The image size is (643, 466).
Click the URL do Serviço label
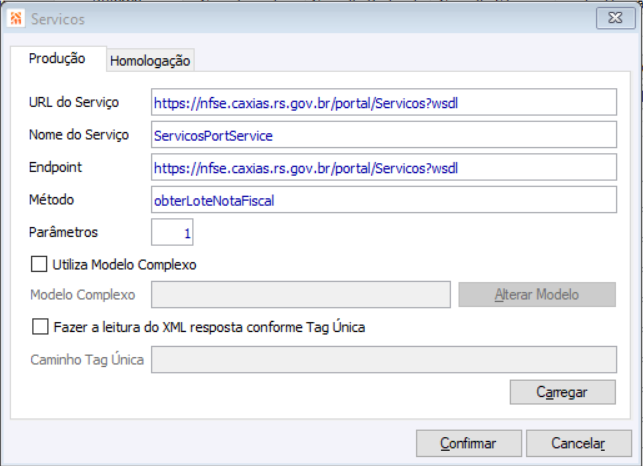[x=75, y=103]
